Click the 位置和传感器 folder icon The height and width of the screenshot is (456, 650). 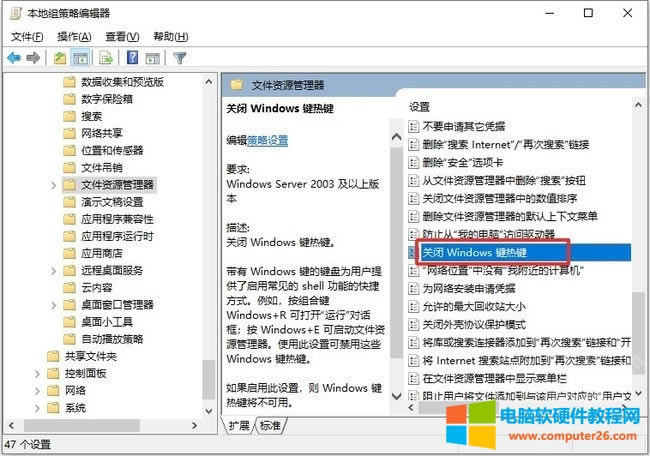tap(69, 150)
